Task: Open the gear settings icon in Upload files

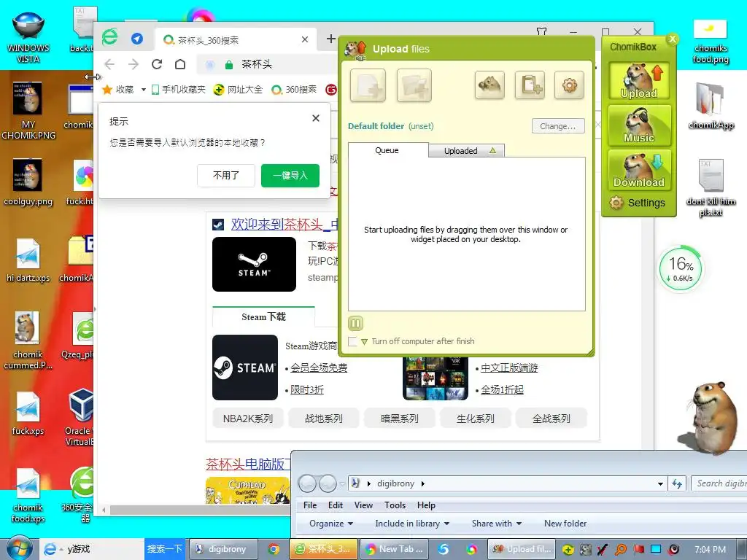Action: pyautogui.click(x=569, y=85)
